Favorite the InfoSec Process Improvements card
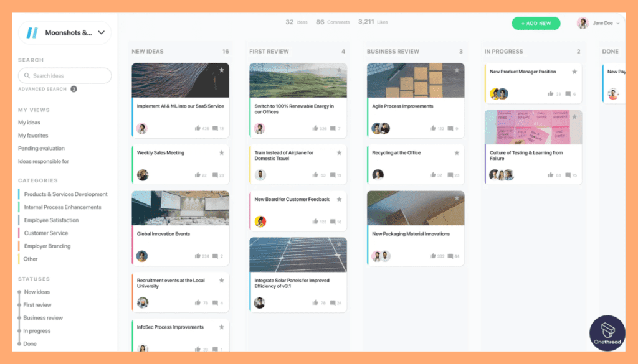Viewport: 638px width, 364px height. [222, 327]
